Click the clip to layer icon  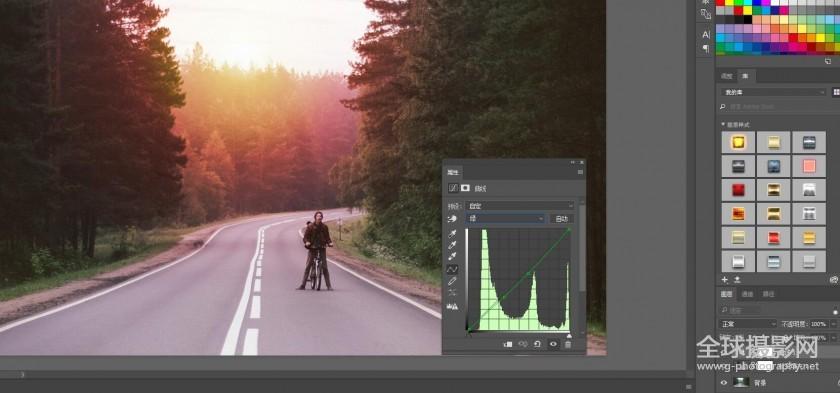pos(508,344)
